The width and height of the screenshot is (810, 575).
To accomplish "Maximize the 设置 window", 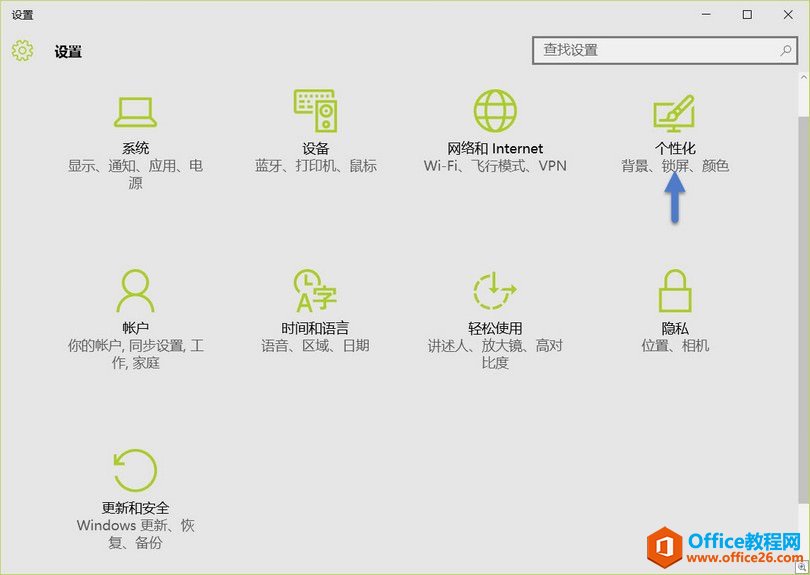I will (747, 14).
